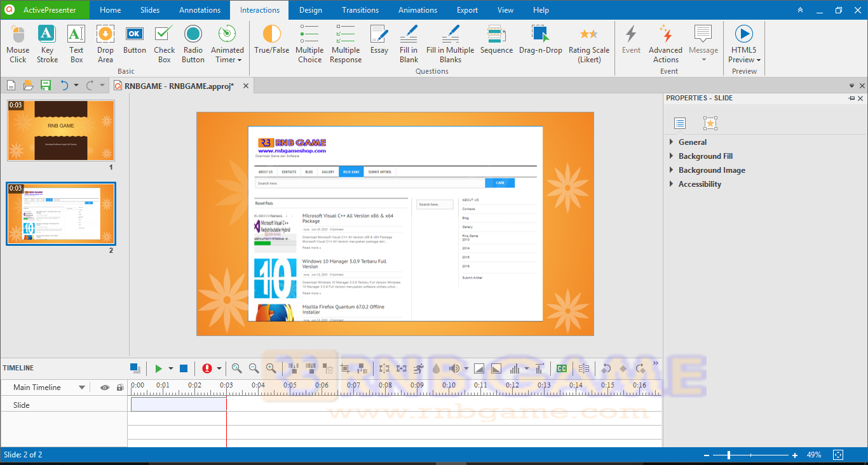Insert a Rating Scale (Likert) question
The width and height of the screenshot is (868, 465).
pos(589,44)
